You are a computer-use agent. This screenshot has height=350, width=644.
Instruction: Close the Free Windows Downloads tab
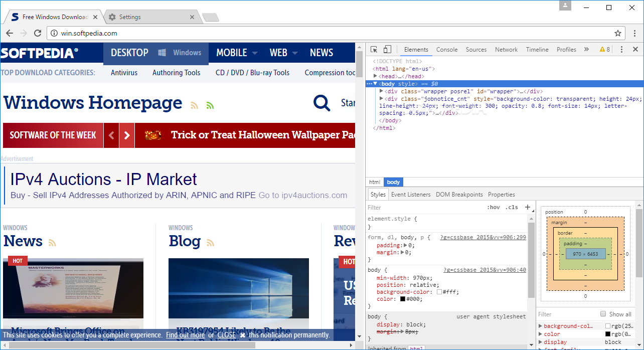click(94, 17)
